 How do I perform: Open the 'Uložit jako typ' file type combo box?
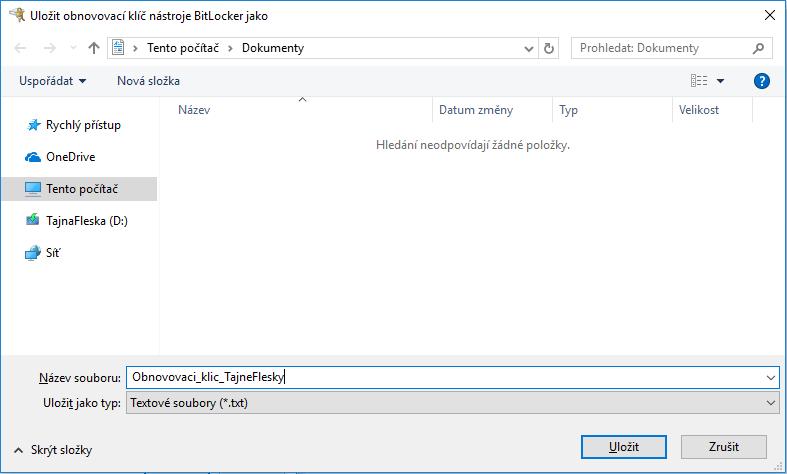pyautogui.click(x=452, y=403)
